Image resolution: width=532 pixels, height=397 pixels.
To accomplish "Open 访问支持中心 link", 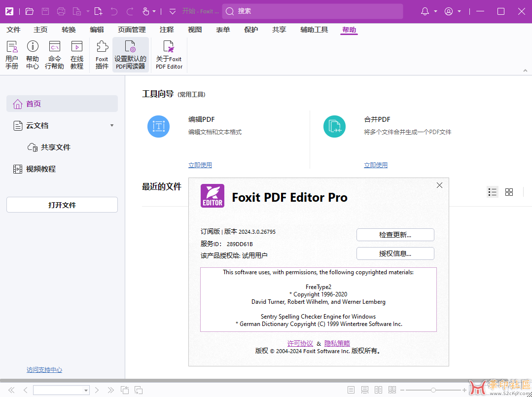I will click(x=44, y=370).
